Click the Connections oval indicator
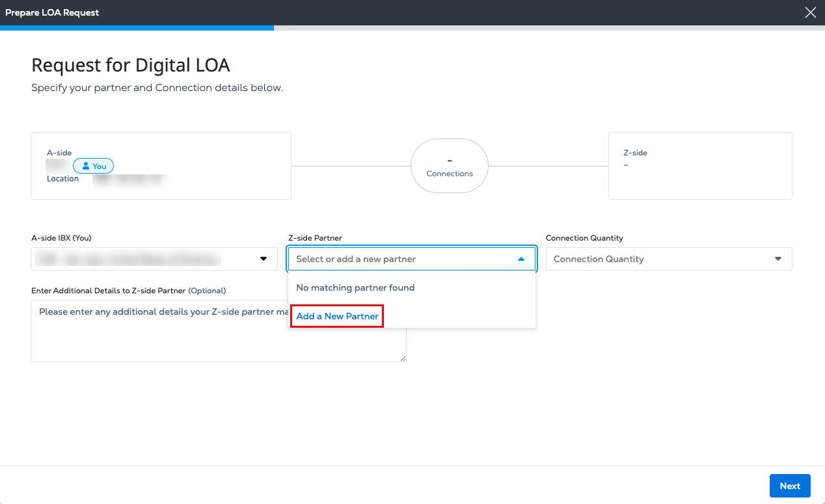825x504 pixels. (450, 166)
